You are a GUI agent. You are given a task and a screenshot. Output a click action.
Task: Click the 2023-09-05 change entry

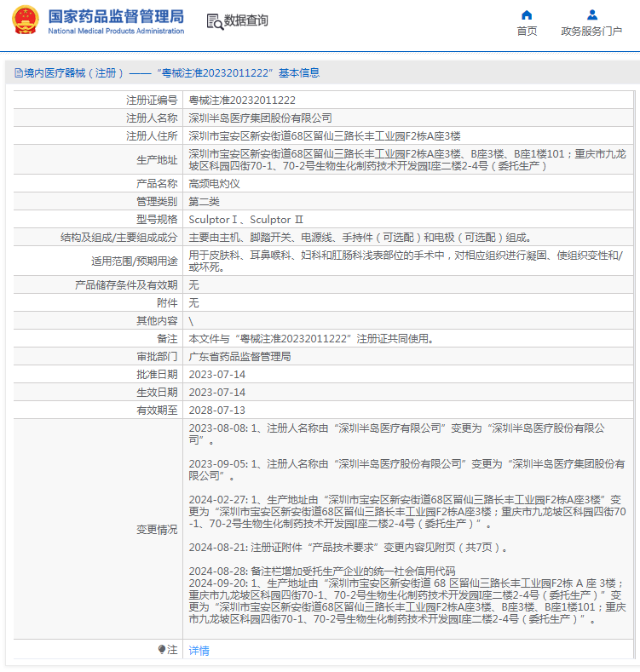coord(406,470)
